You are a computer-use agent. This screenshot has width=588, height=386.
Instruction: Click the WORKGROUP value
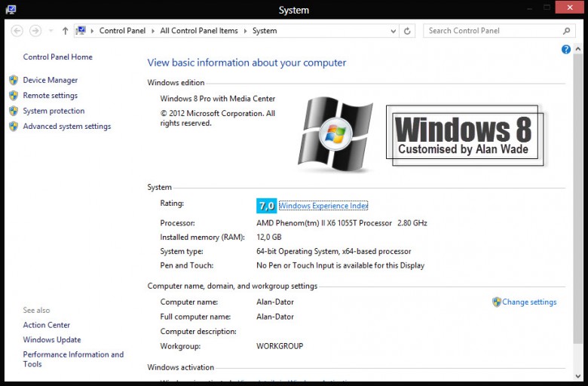[280, 346]
